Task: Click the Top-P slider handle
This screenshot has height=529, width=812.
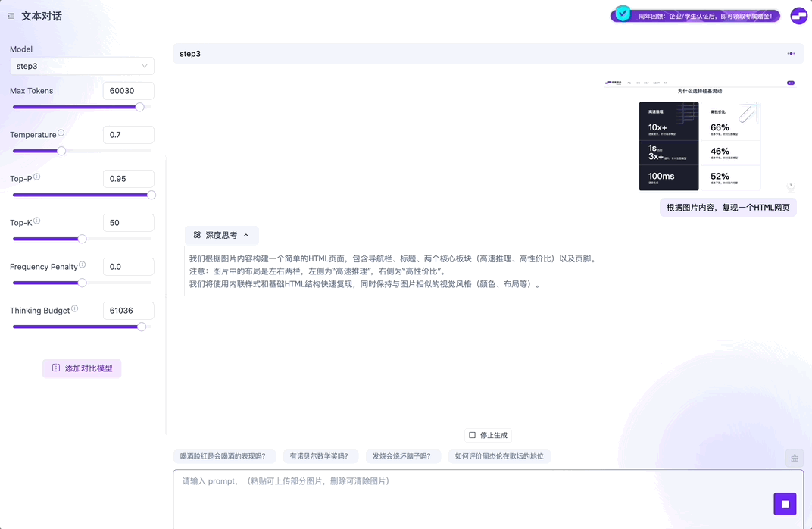Action: click(151, 195)
